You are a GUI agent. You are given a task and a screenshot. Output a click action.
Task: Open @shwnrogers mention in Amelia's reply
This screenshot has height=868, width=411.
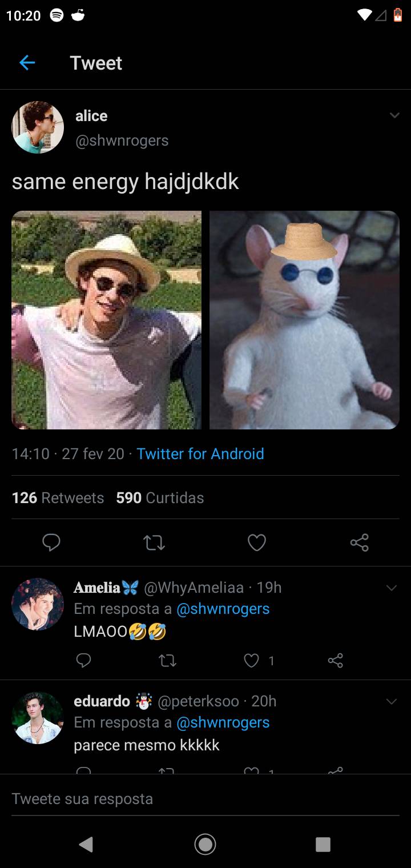pyautogui.click(x=226, y=608)
